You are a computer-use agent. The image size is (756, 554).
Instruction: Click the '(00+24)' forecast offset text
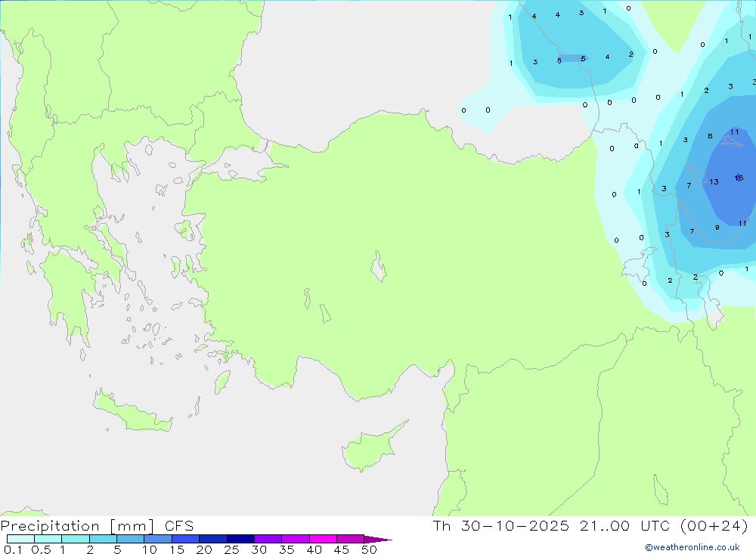pos(714,525)
